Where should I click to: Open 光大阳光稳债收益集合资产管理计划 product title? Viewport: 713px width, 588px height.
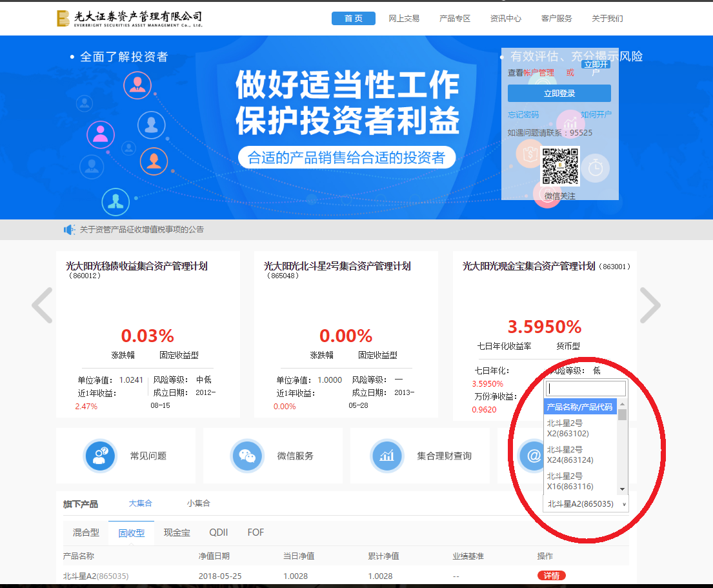point(136,266)
